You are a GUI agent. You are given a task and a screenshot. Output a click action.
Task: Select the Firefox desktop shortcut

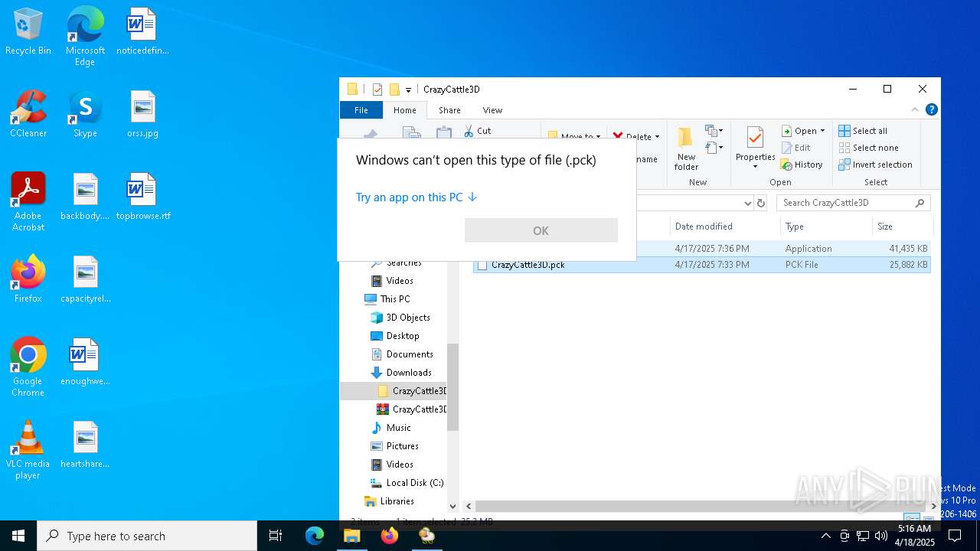tap(28, 279)
